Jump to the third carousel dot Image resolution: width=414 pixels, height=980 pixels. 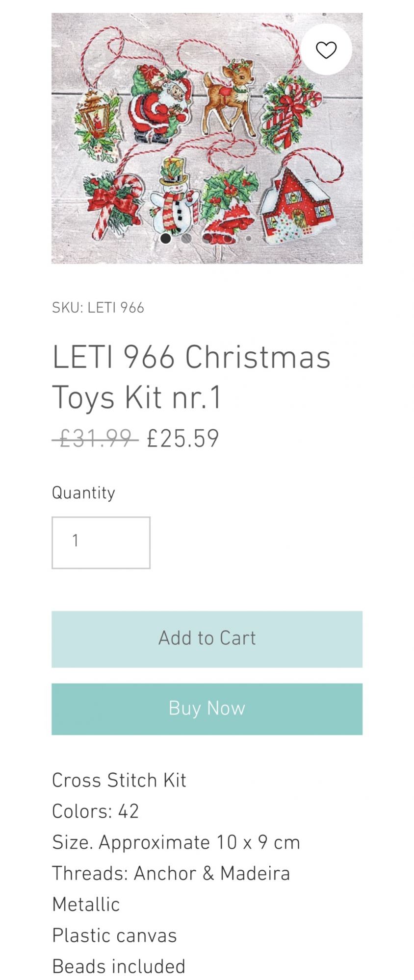[x=207, y=239]
